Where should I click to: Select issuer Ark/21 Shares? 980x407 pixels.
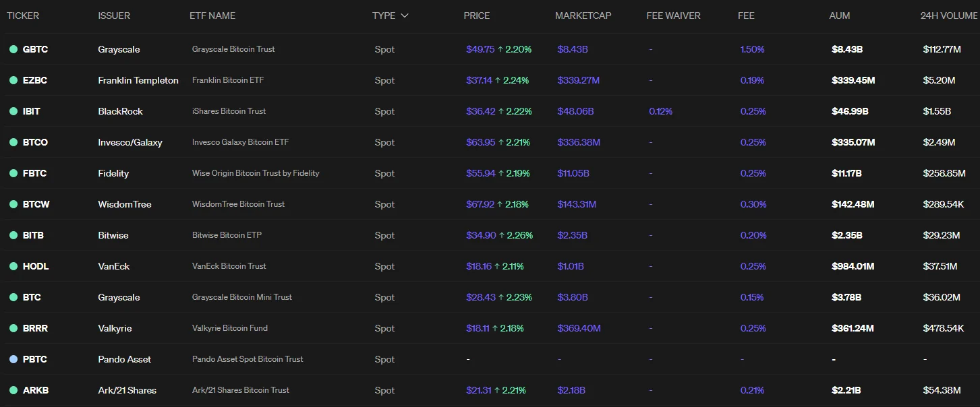(127, 390)
